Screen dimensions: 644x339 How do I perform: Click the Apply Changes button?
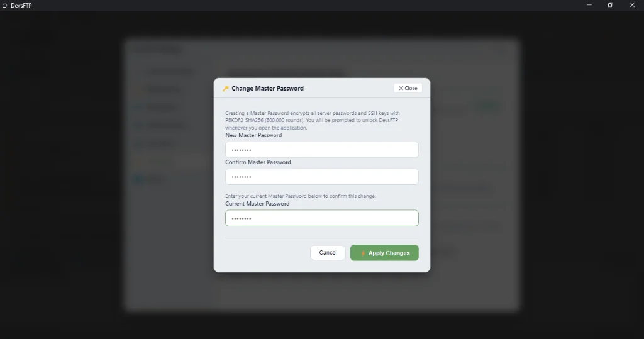384,253
